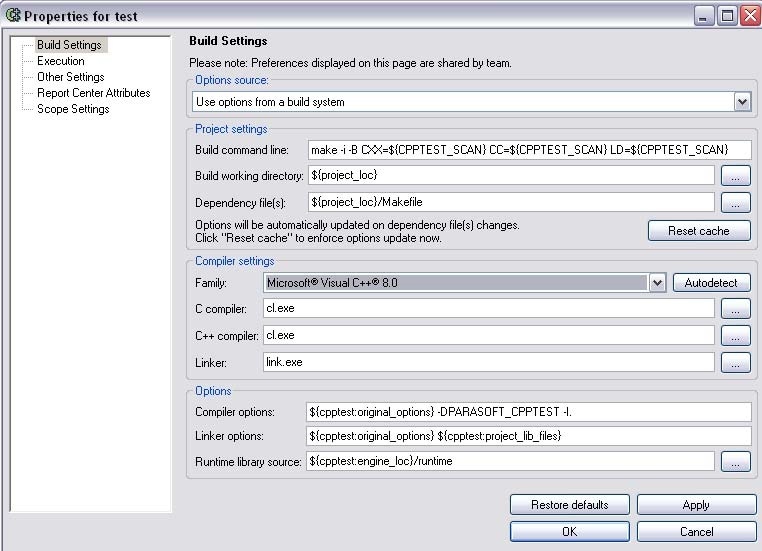Open Other Settings page
Viewport: 762px width, 551px height.
(70, 77)
